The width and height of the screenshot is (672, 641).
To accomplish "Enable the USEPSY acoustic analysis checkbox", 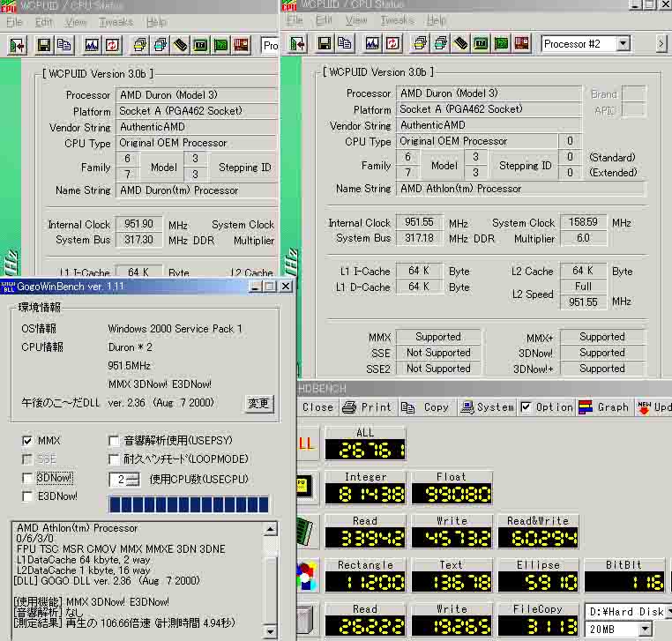I will (x=114, y=441).
